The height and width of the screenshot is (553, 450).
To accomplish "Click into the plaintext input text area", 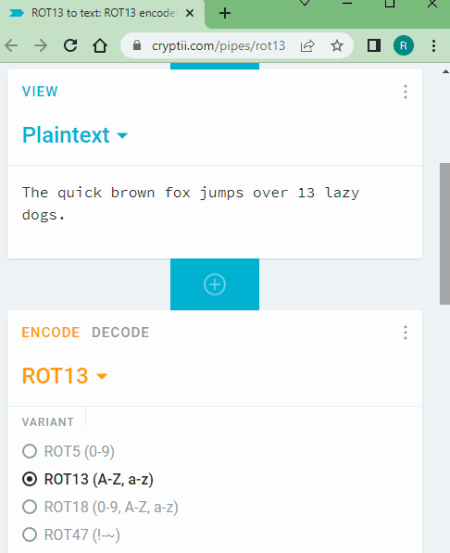I will 214,212.
